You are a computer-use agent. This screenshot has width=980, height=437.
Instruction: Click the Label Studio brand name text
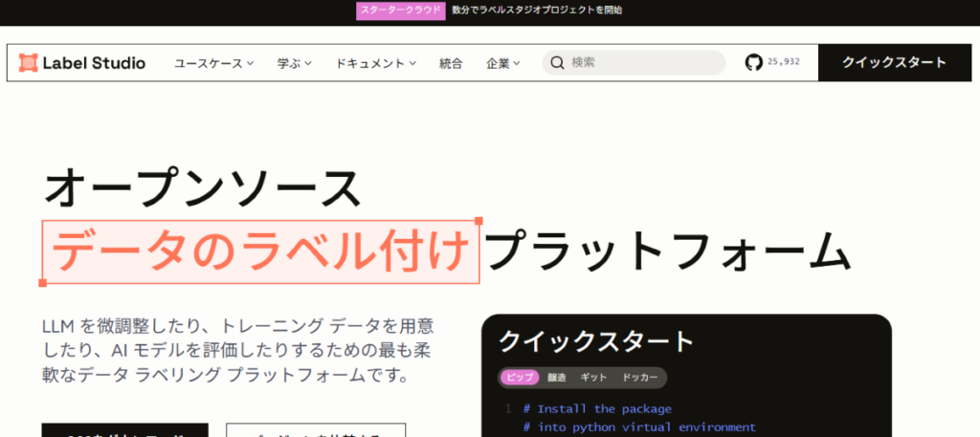(94, 63)
